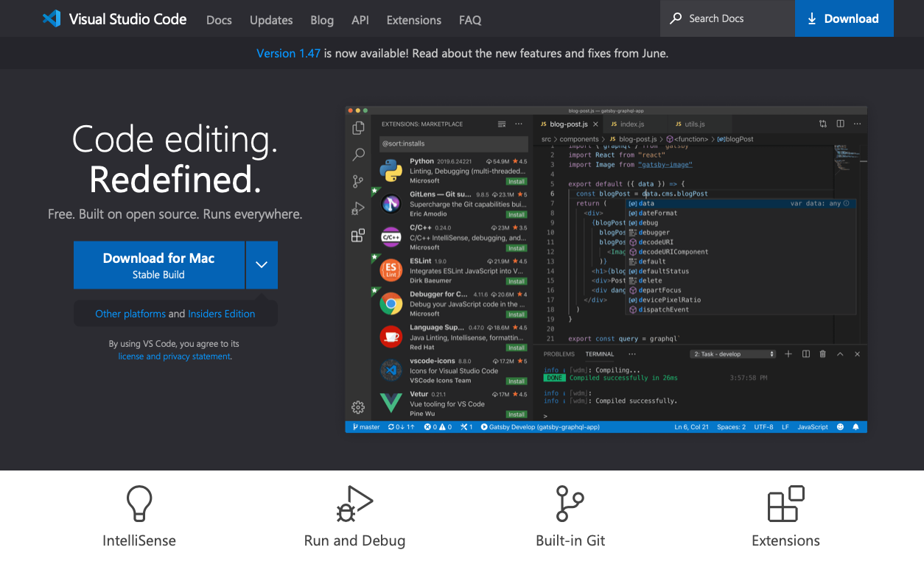Click the split editor icon in tab bar
This screenshot has height=564, width=924.
pyautogui.click(x=840, y=124)
